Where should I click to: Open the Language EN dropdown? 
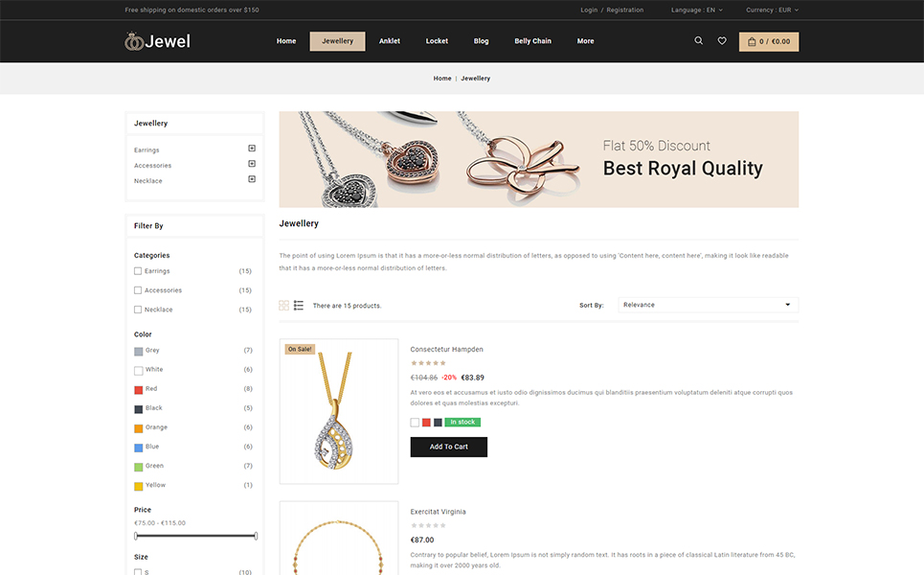(x=696, y=10)
